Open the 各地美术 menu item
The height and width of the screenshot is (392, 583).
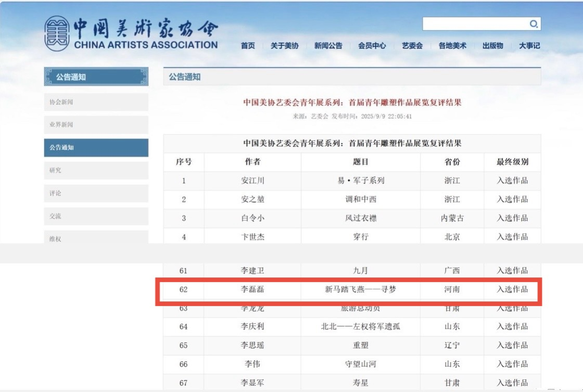tap(452, 46)
